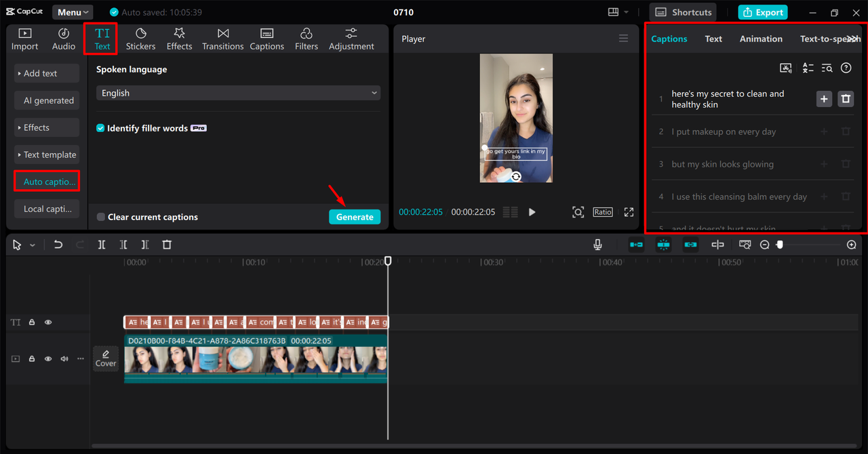Toggle the main track magnet button
868x454 pixels.
(x=636, y=245)
